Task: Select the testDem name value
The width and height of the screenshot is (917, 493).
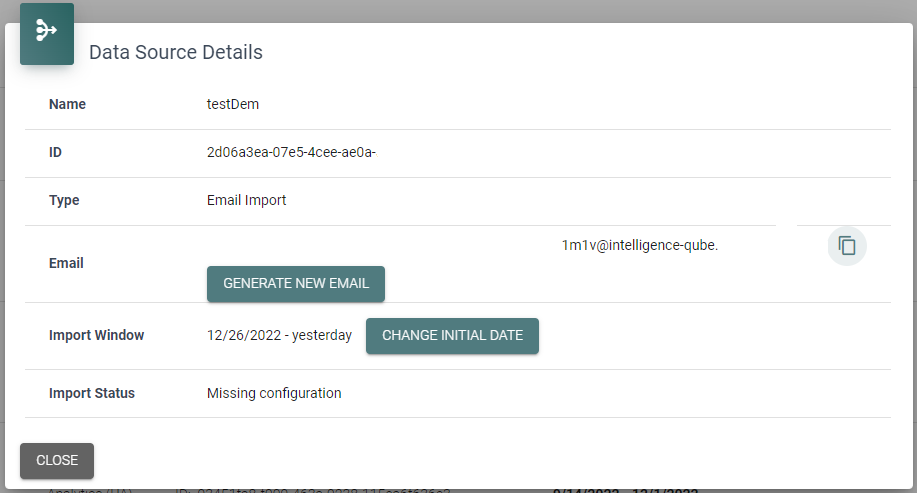Action: [x=233, y=104]
